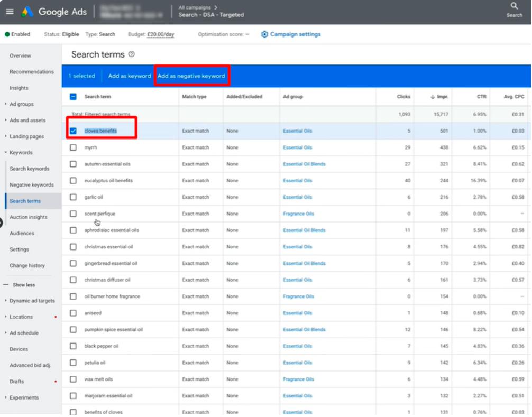The width and height of the screenshot is (532, 417).
Task: Open Insights in sidebar
Action: (19, 88)
